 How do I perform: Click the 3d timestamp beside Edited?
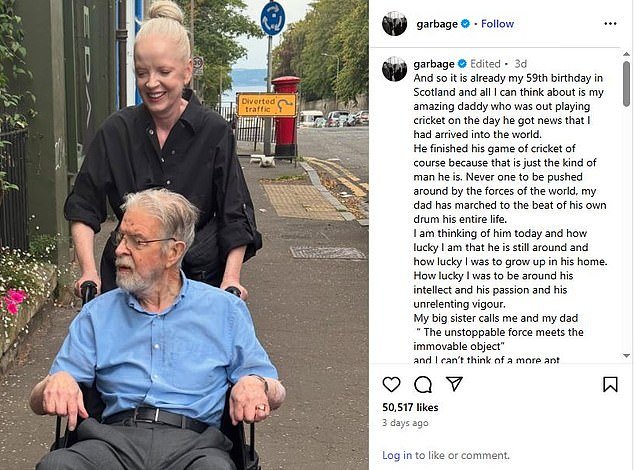point(520,64)
